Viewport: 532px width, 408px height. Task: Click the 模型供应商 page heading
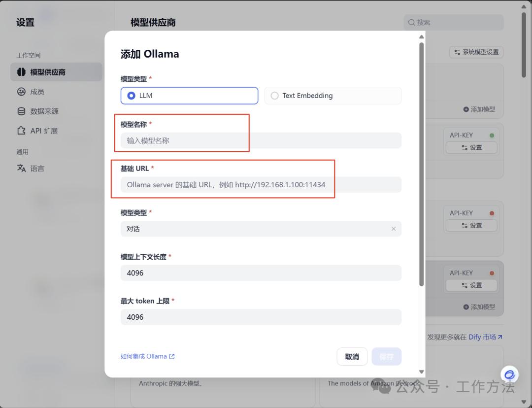pos(153,22)
